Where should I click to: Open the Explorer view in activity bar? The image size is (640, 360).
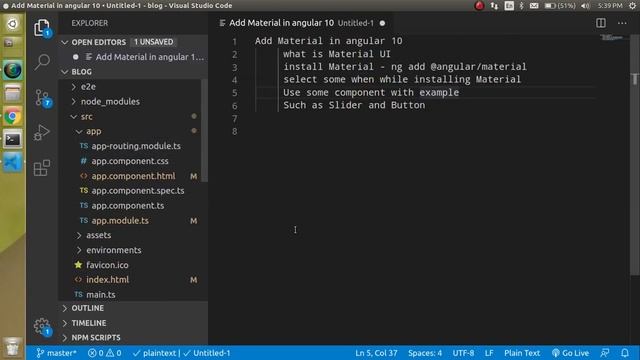(42, 28)
